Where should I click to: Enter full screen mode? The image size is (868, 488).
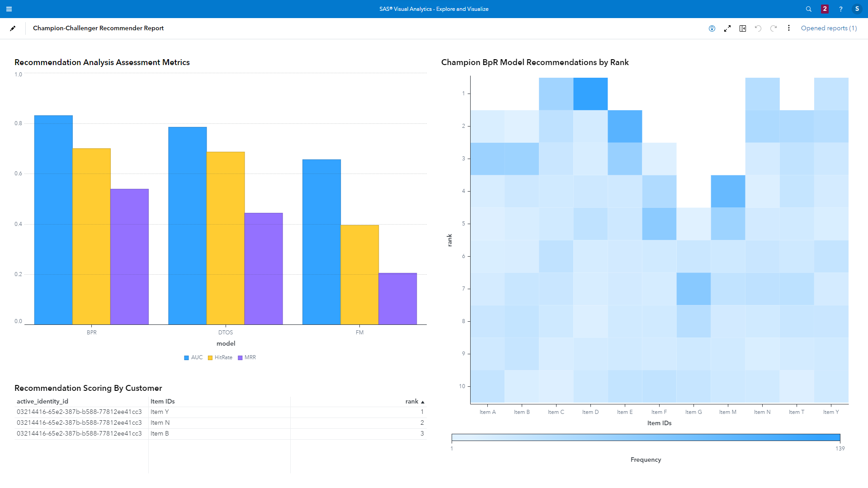727,28
